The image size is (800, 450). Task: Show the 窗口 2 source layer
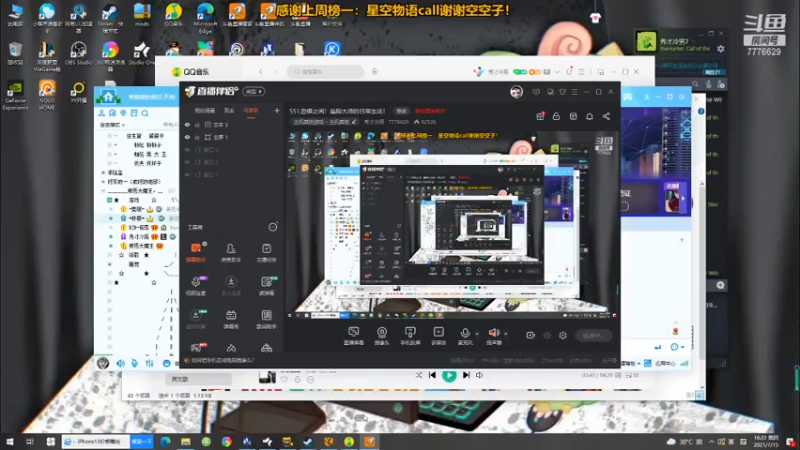coord(187,162)
